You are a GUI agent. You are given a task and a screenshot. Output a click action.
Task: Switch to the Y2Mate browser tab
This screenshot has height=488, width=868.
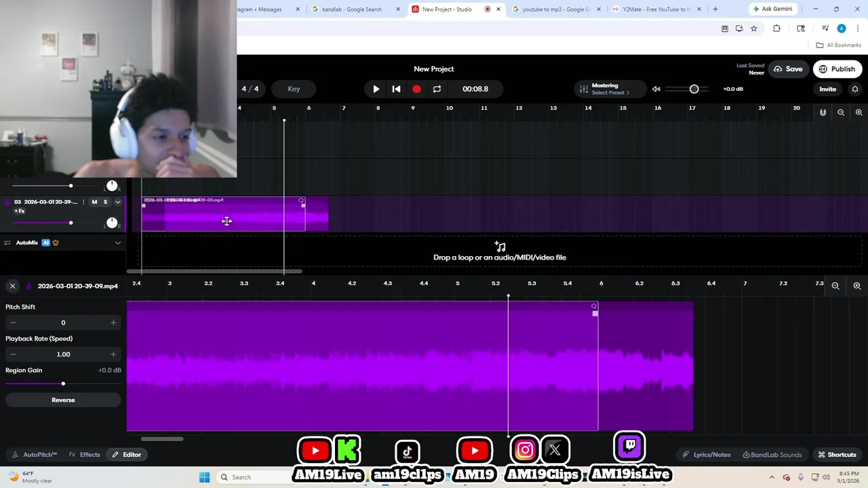(656, 9)
